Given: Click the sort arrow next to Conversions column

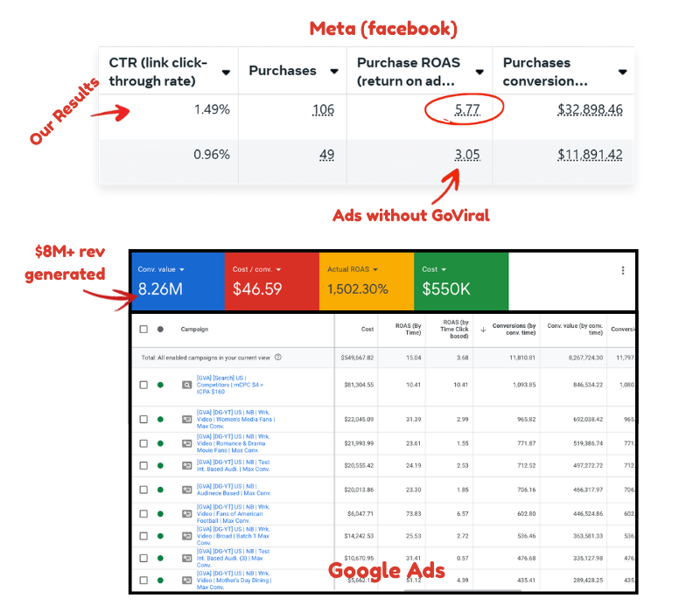Looking at the screenshot, I should [x=483, y=330].
